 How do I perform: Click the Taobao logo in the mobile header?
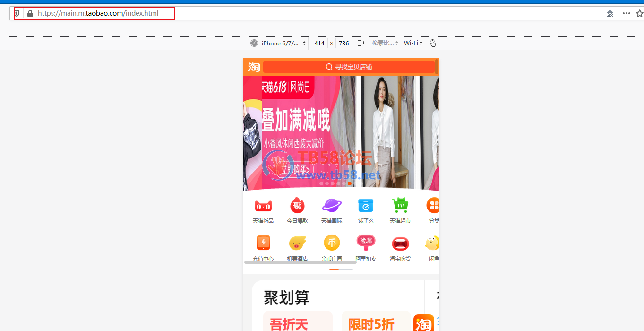pos(254,67)
